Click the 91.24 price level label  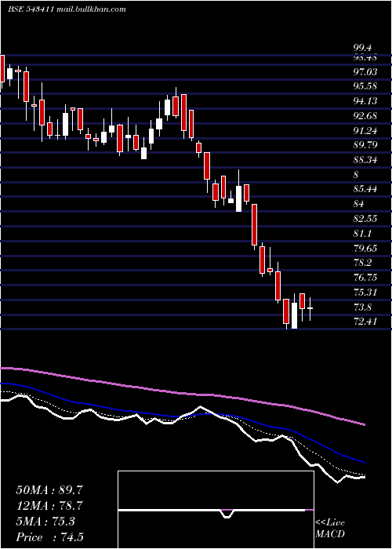(366, 131)
